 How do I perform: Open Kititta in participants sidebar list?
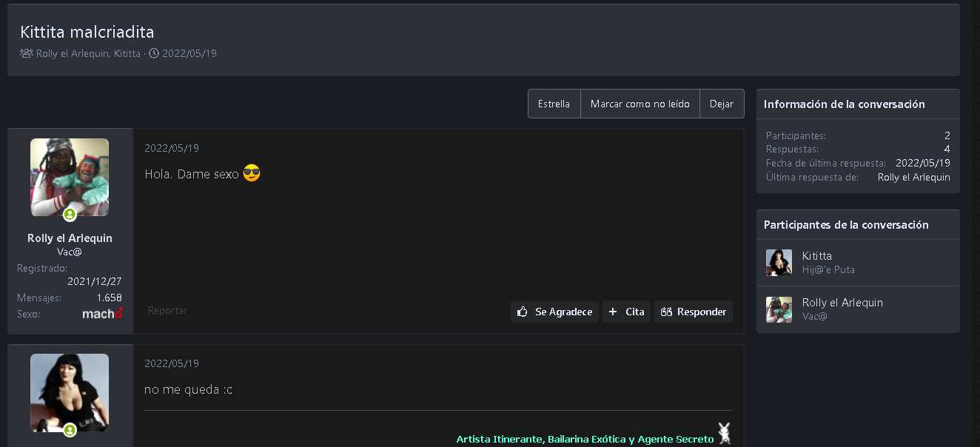(x=817, y=256)
